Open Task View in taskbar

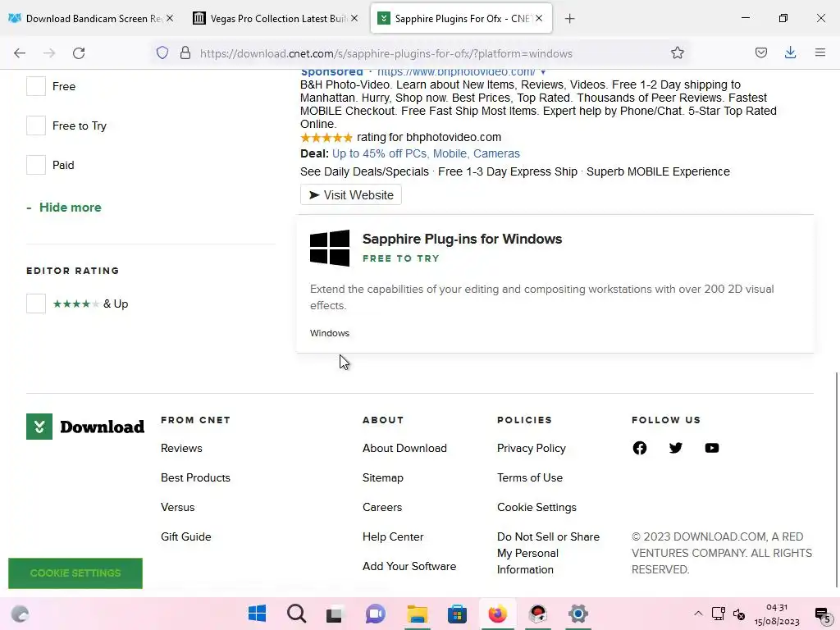click(336, 614)
